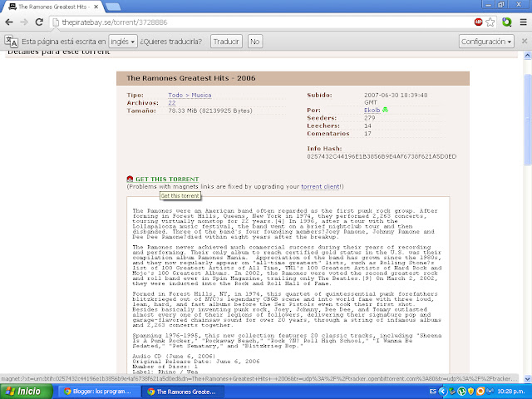Click the translate icon in the bar

click(x=11, y=42)
